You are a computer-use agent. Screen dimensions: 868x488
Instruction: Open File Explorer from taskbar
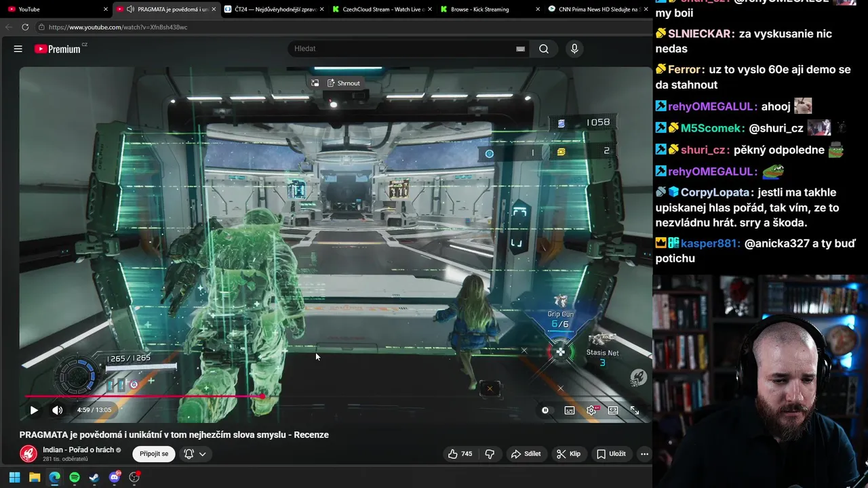coord(35,477)
